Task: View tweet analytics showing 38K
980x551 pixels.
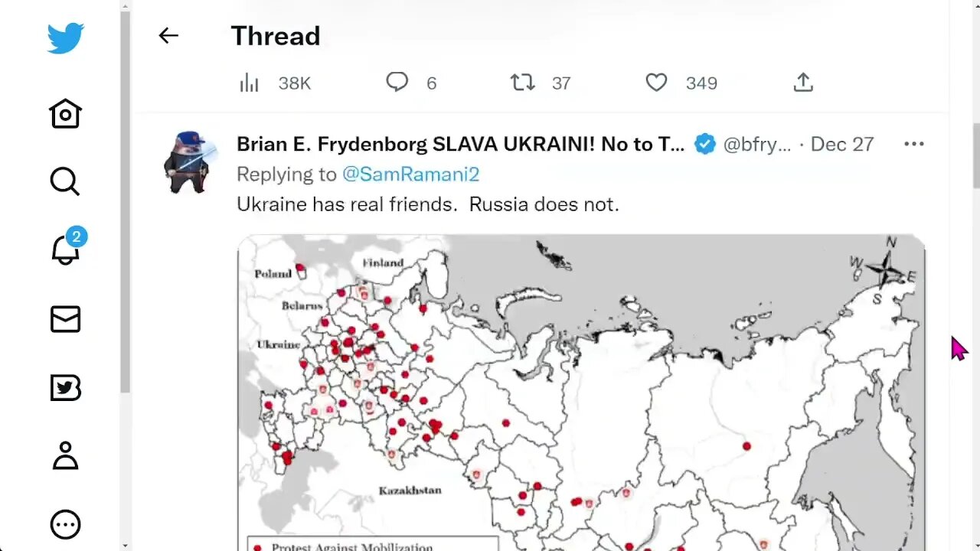Action: point(250,83)
